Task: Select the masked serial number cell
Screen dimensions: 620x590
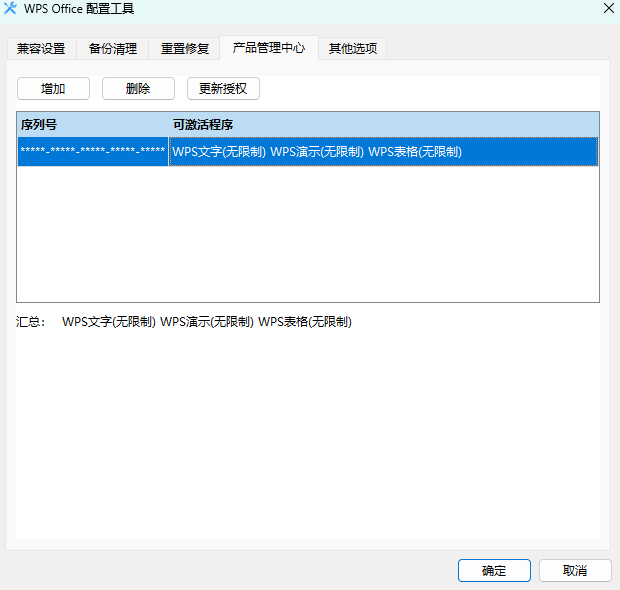Action: pyautogui.click(x=93, y=151)
